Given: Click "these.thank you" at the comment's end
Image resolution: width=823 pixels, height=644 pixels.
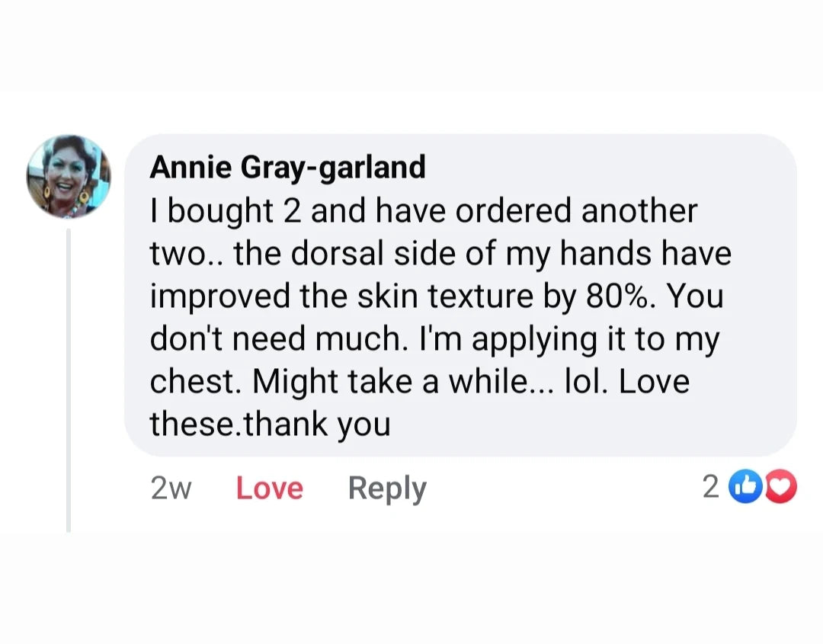Looking at the screenshot, I should pyautogui.click(x=270, y=424).
